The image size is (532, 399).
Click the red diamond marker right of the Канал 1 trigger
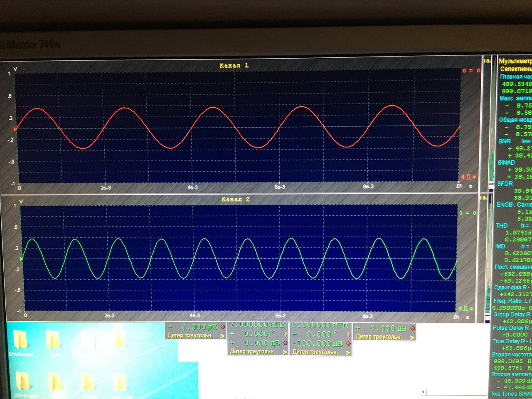474,177
